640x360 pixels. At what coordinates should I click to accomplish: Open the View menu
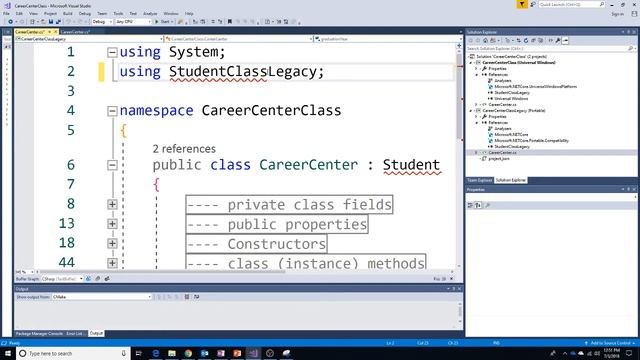click(x=33, y=13)
